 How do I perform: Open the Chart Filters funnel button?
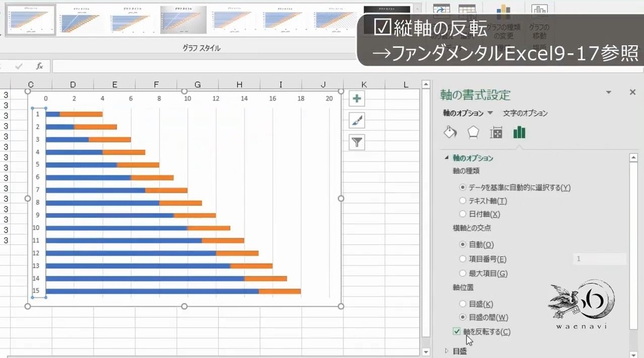(357, 143)
